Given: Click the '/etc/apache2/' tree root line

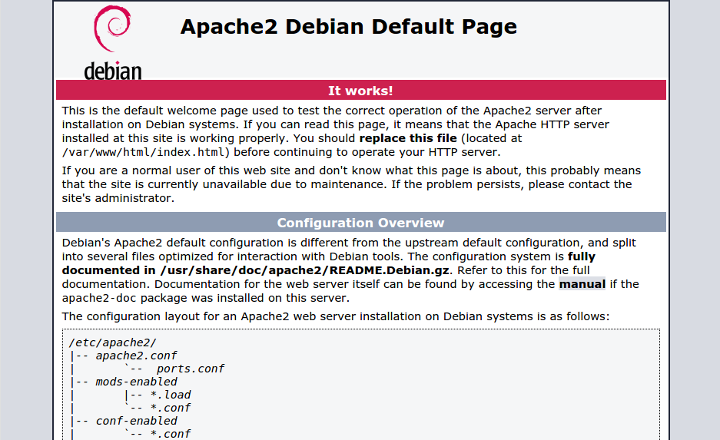Looking at the screenshot, I should (x=112, y=343).
